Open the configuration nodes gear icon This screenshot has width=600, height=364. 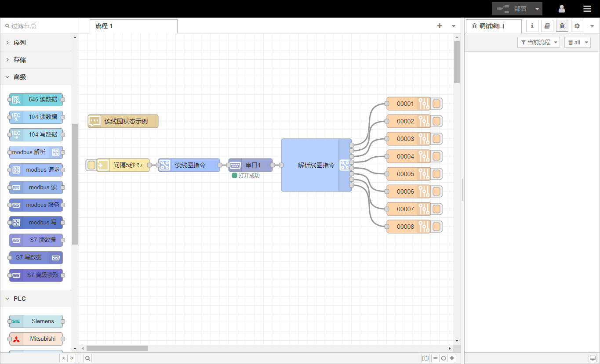point(577,26)
